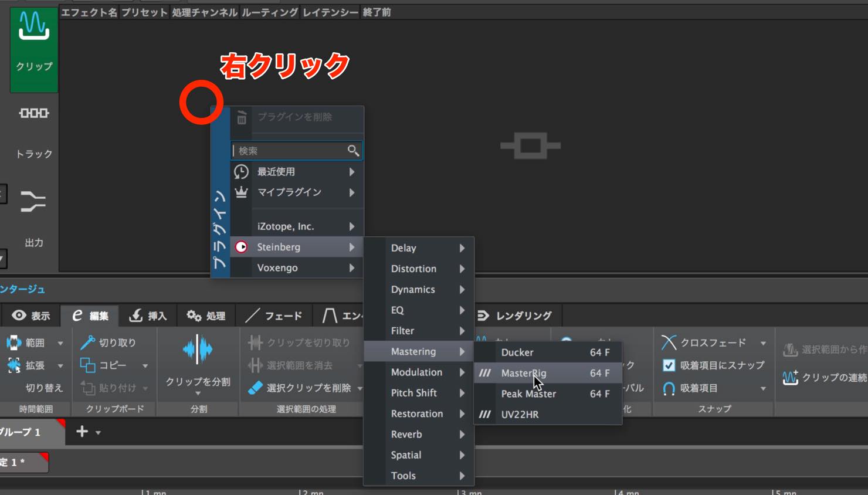Expand the Recently Used (最近使用) submenu arrow

(352, 172)
